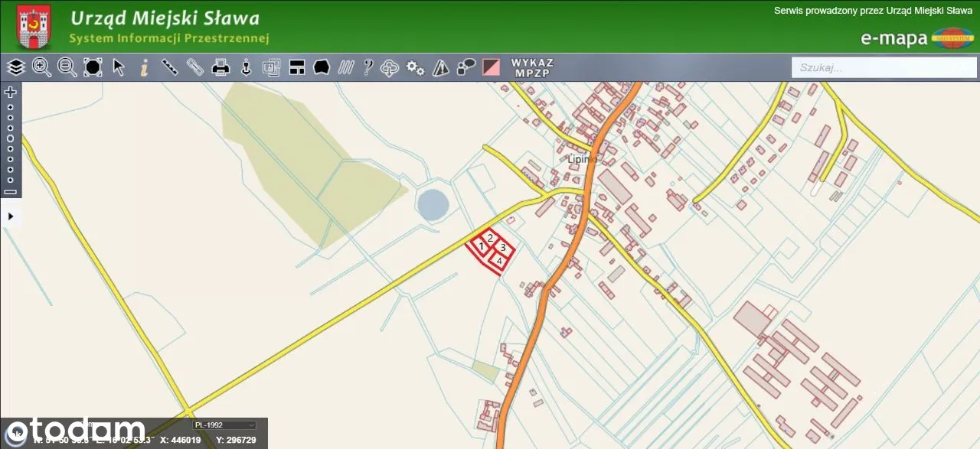Image resolution: width=980 pixels, height=449 pixels.
Task: Click the Sława town coat of arms
Action: click(x=34, y=26)
